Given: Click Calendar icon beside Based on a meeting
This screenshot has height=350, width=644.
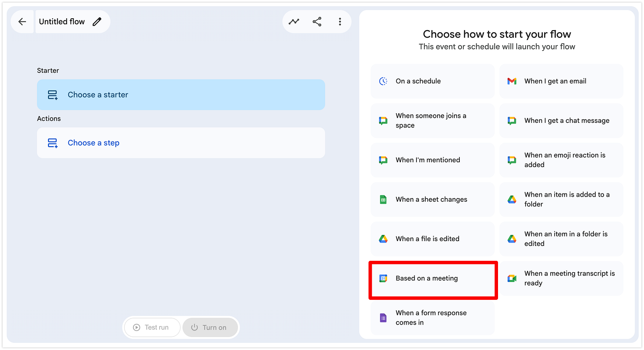Looking at the screenshot, I should [383, 278].
